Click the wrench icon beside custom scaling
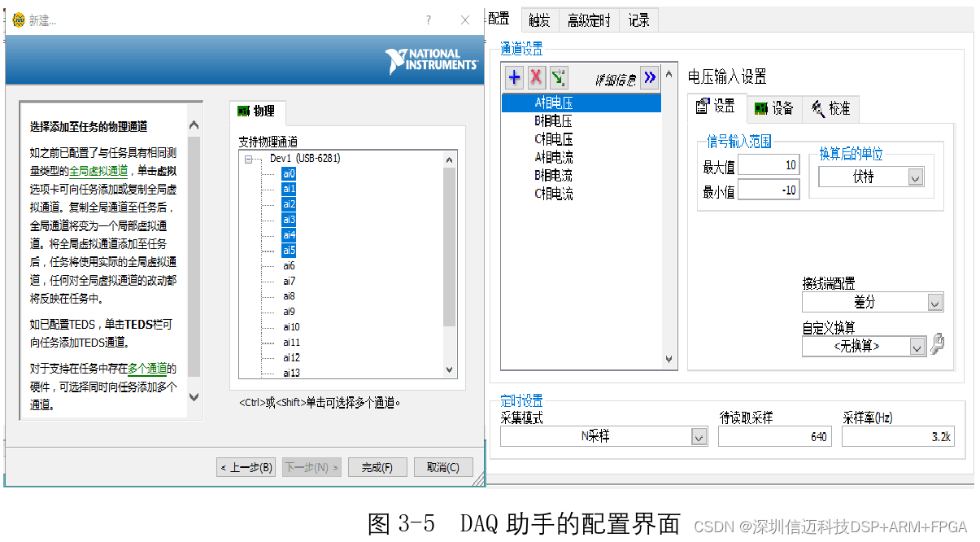This screenshot has height=542, width=980. pos(937,344)
